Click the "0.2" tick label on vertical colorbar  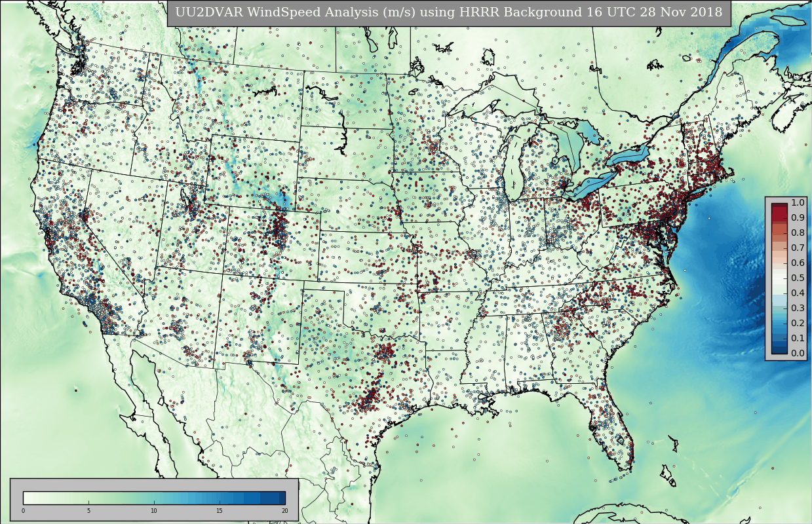[x=798, y=323]
